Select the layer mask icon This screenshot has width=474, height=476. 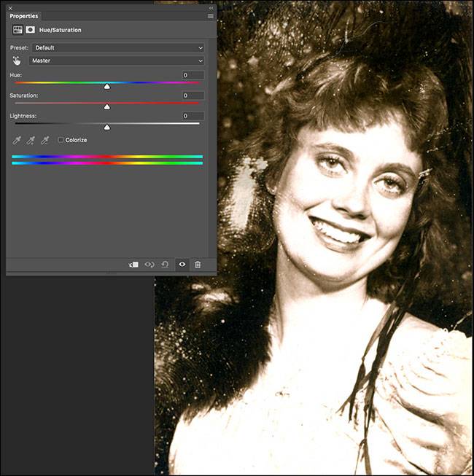pyautogui.click(x=30, y=30)
